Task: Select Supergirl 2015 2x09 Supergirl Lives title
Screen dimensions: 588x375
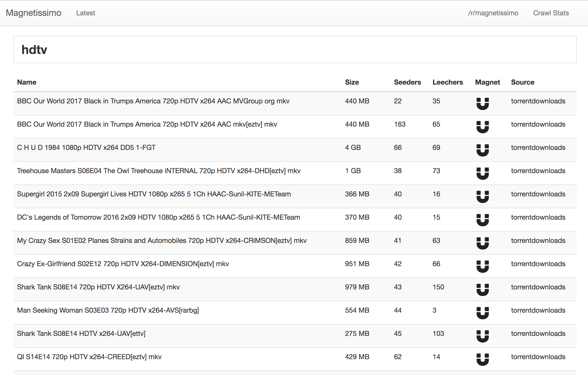Action: point(154,194)
